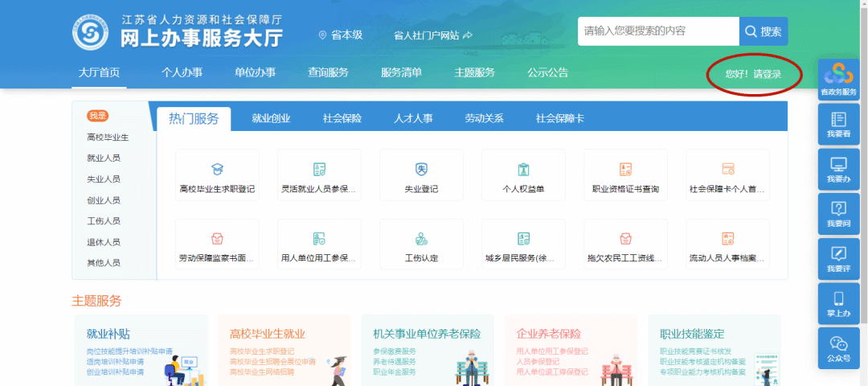Open 服务清单 nav item
The image size is (868, 386).
click(x=401, y=72)
